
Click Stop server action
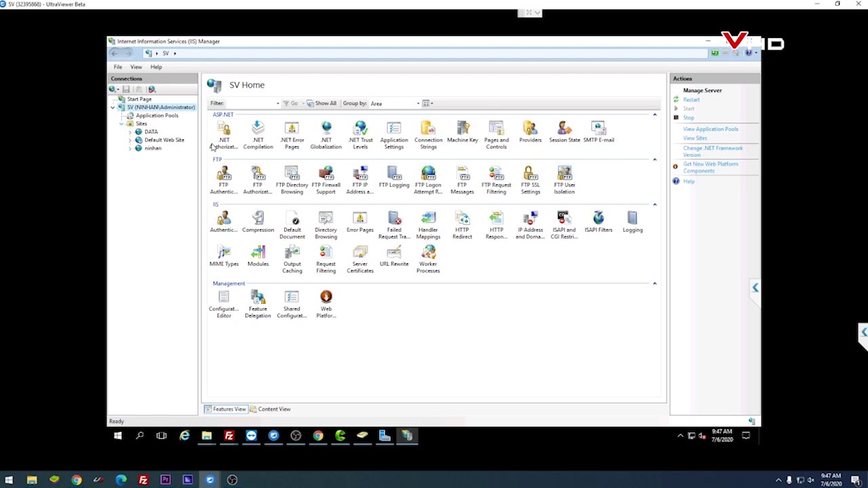[688, 118]
